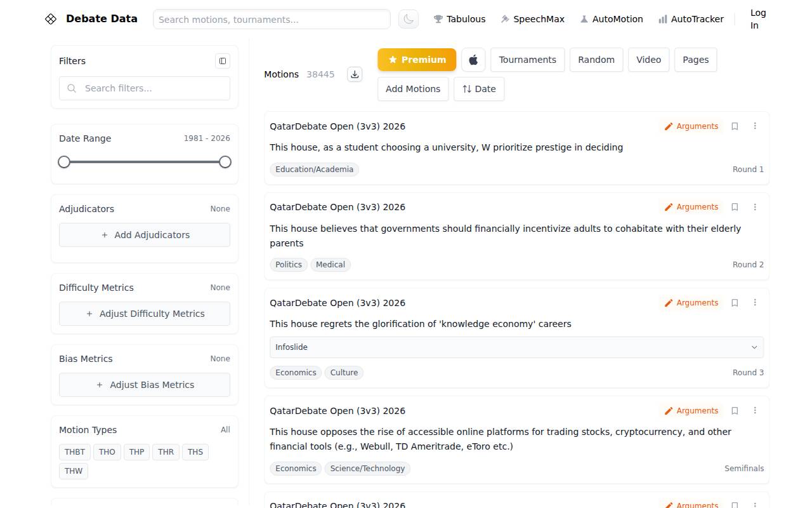Open more options for university prestige motion
The width and height of the screenshot is (812, 508).
(755, 126)
